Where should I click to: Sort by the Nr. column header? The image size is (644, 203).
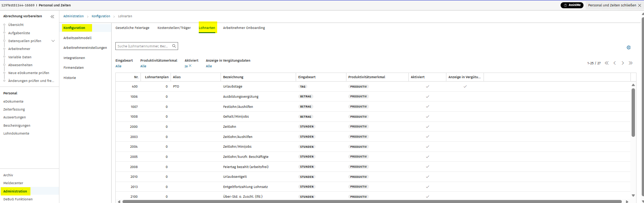pyautogui.click(x=136, y=77)
